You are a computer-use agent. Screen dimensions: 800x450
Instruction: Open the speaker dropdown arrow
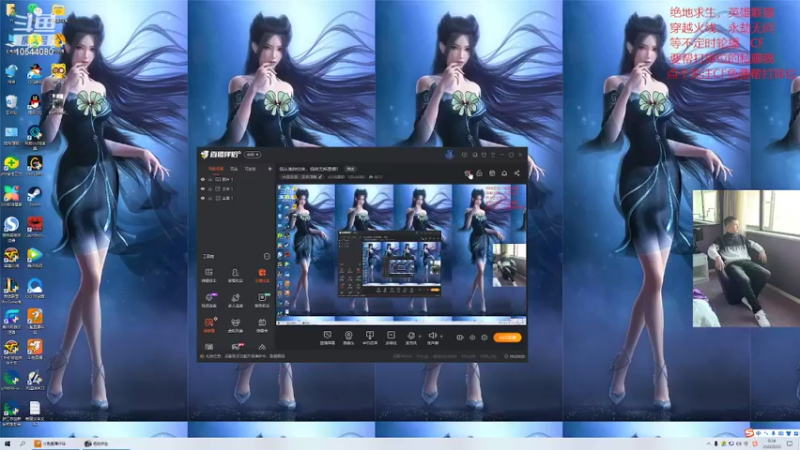(441, 337)
